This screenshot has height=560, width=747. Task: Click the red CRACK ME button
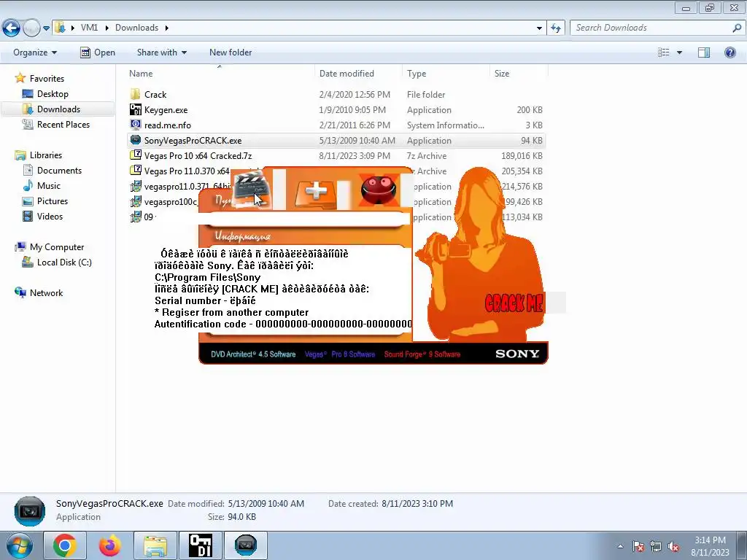514,303
